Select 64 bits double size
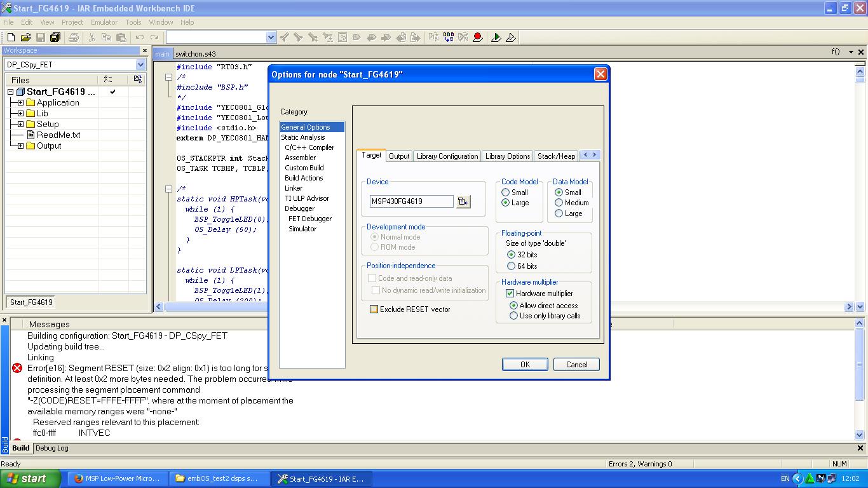The width and height of the screenshot is (868, 488). pos(511,266)
